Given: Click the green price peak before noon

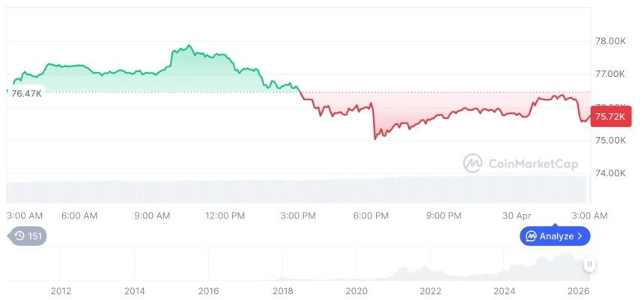Looking at the screenshot, I should (x=189, y=46).
